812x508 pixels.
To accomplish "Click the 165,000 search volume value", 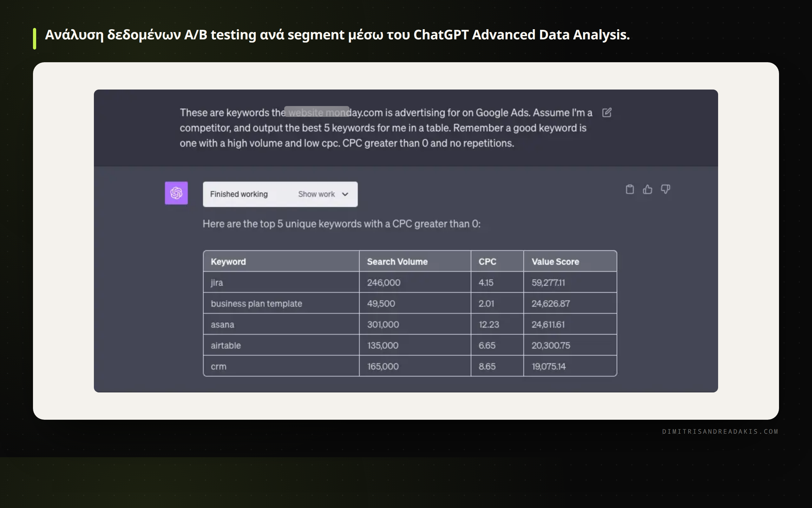I will tap(383, 366).
